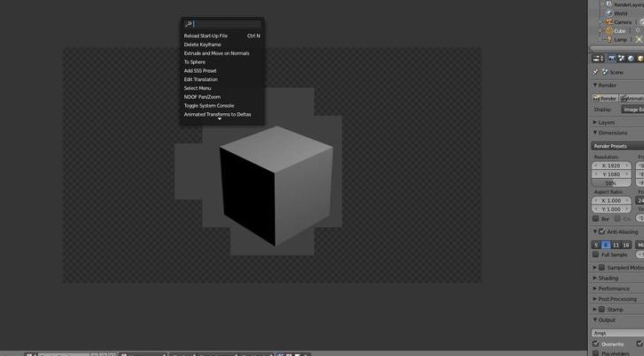644x356 pixels.
Task: Open the properties editor type selector icon
Action: (x=598, y=59)
